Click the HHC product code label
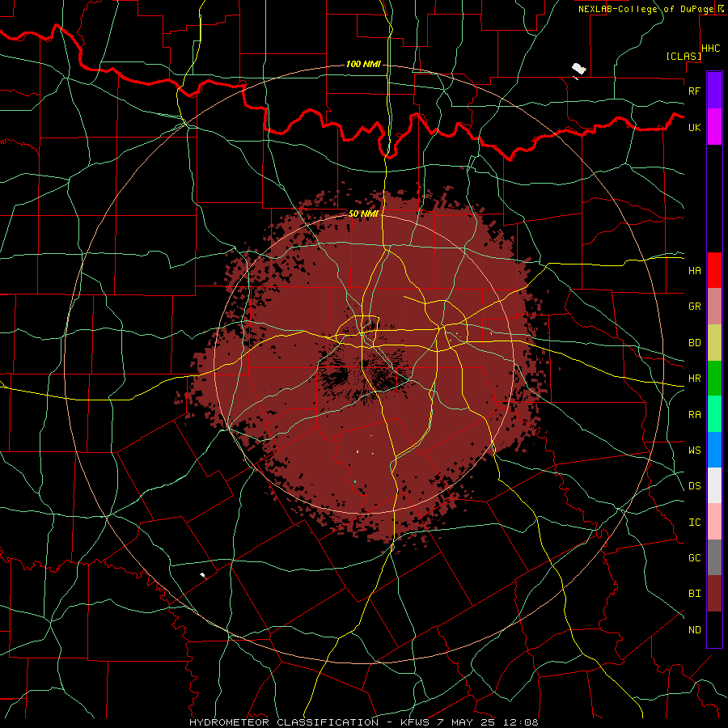The image size is (728, 728). click(x=710, y=49)
